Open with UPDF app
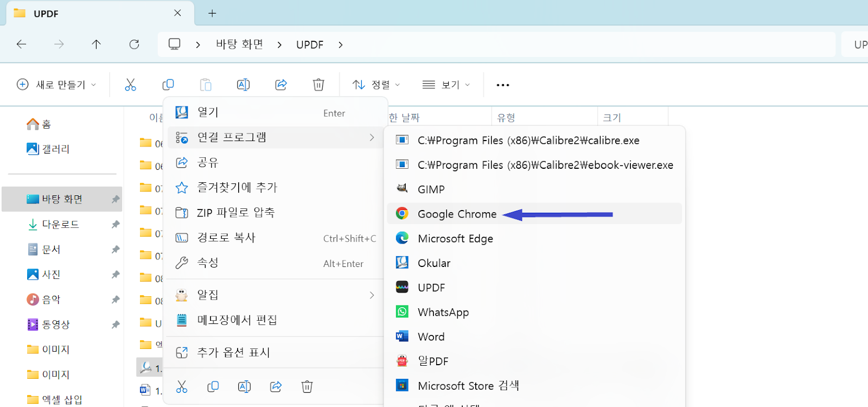This screenshot has width=868, height=407. pos(534,288)
